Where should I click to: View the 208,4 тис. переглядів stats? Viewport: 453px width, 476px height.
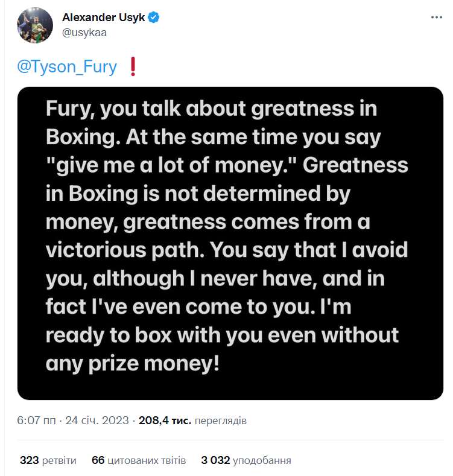pos(192,420)
